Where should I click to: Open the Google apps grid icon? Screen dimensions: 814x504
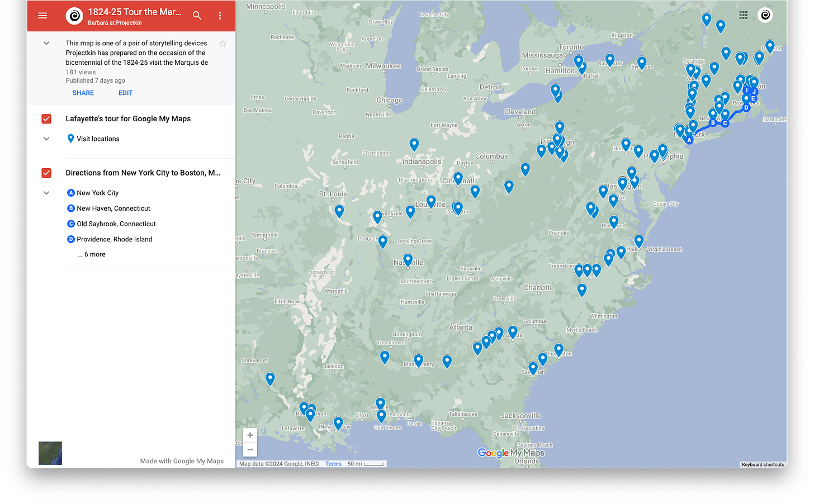click(743, 15)
